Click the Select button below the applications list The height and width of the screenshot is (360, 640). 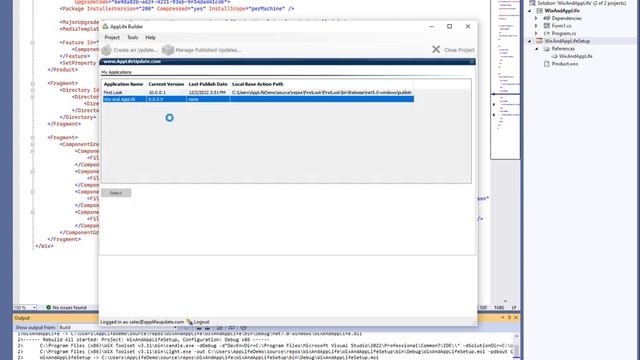point(116,193)
